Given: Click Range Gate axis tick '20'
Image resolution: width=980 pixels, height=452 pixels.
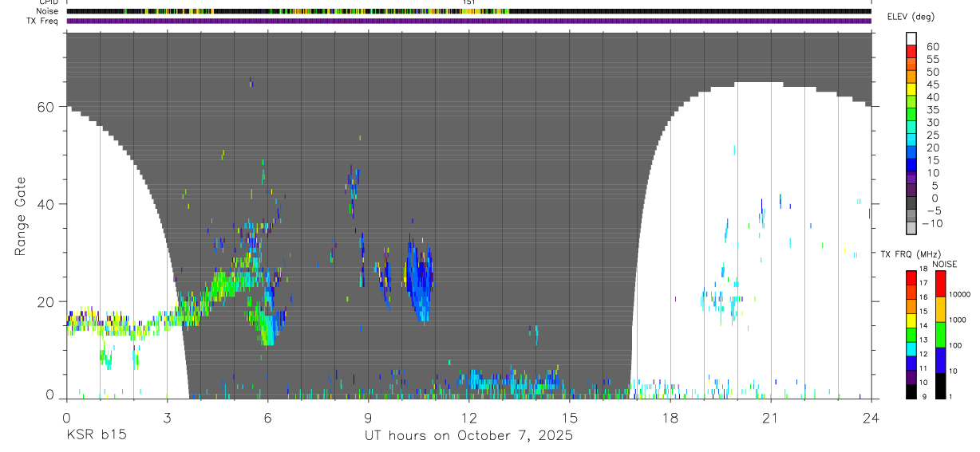Looking at the screenshot, I should click(45, 301).
